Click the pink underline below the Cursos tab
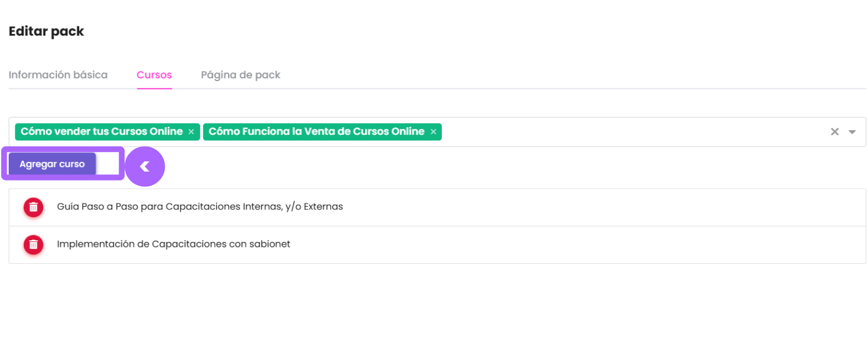This screenshot has height=339, width=868. [x=154, y=88]
